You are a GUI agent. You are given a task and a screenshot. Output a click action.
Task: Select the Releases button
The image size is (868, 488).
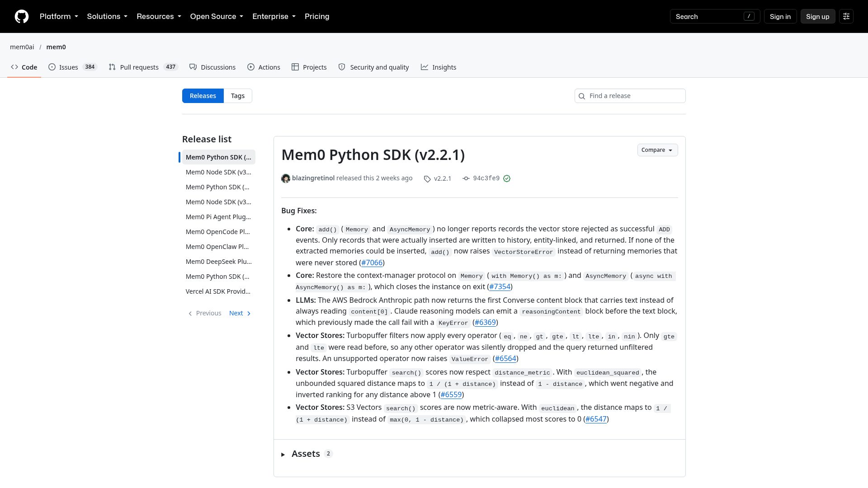(x=203, y=96)
